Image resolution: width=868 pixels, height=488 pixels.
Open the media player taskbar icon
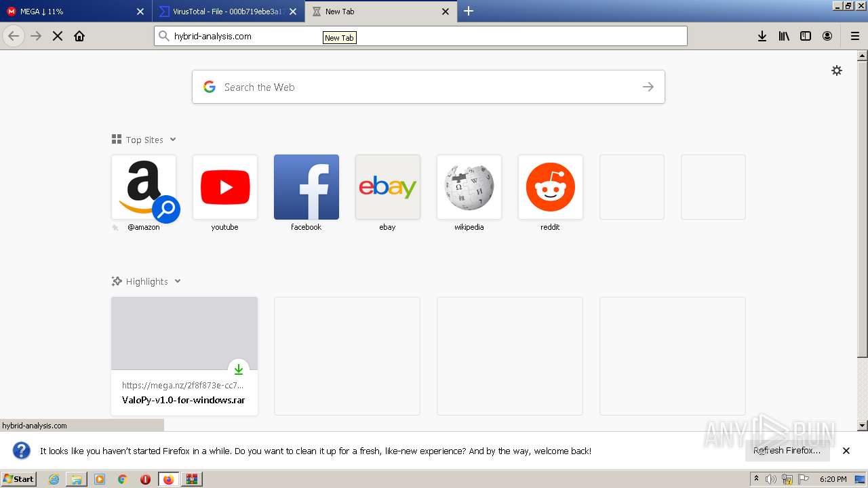pyautogui.click(x=100, y=479)
